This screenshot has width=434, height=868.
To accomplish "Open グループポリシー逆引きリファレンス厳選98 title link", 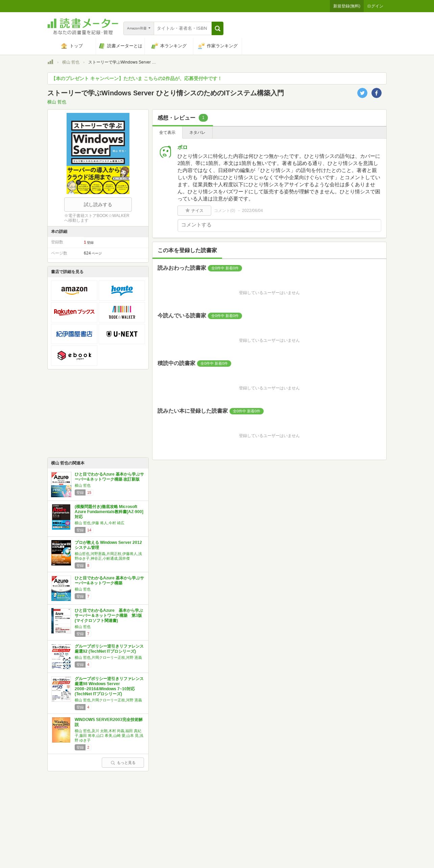I will click(x=109, y=686).
